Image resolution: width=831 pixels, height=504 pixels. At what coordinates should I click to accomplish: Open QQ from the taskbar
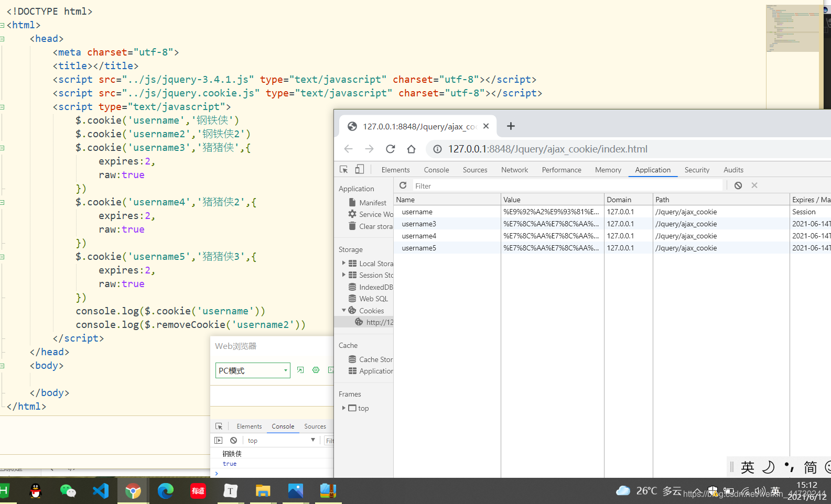pyautogui.click(x=36, y=491)
